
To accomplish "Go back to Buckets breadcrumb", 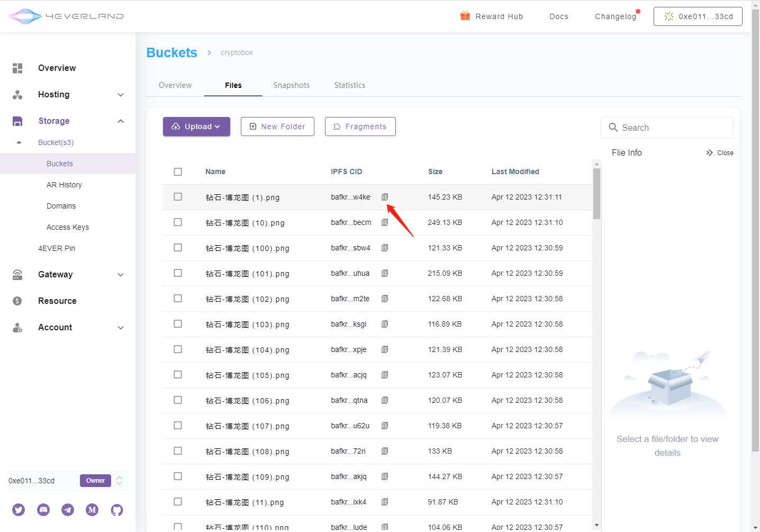I will 171,52.
